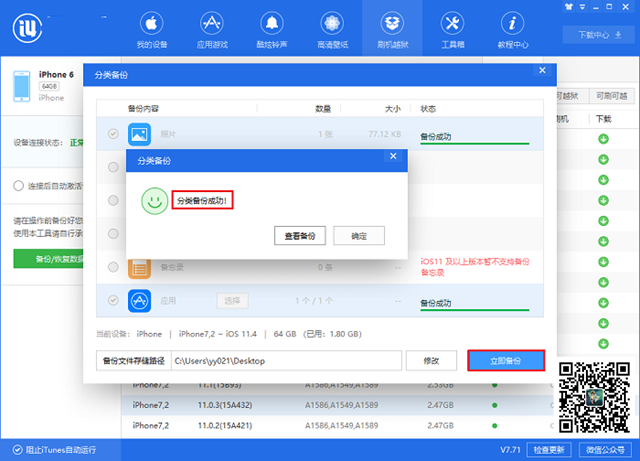
Task: Click the topmost green download arrow in 下载 column
Action: [x=603, y=139]
